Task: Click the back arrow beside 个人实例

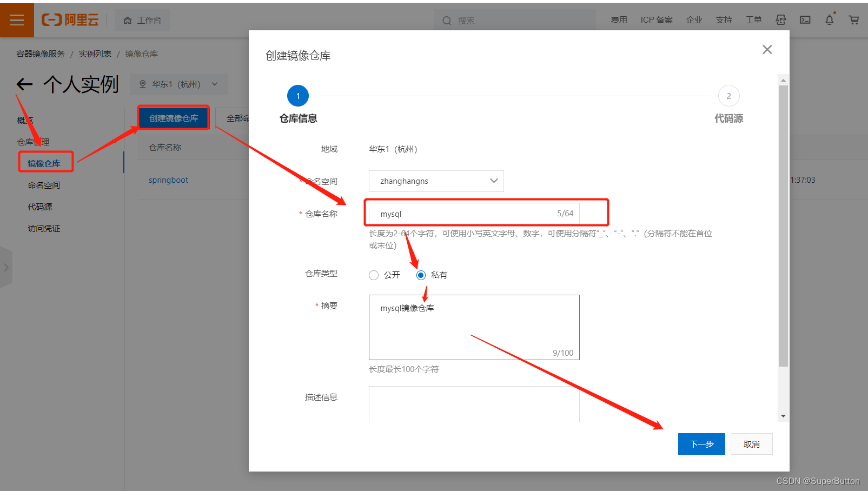Action: pyautogui.click(x=24, y=84)
